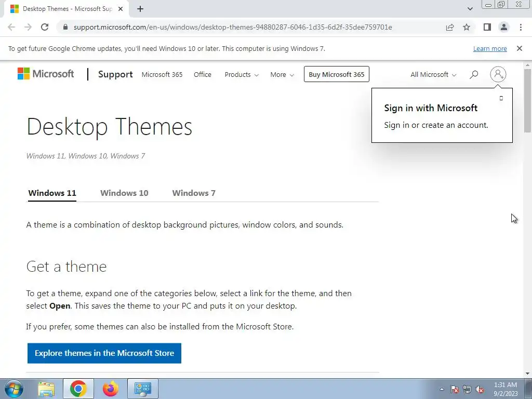Expand the All Microsoft menu
The width and height of the screenshot is (532, 399).
tap(433, 75)
